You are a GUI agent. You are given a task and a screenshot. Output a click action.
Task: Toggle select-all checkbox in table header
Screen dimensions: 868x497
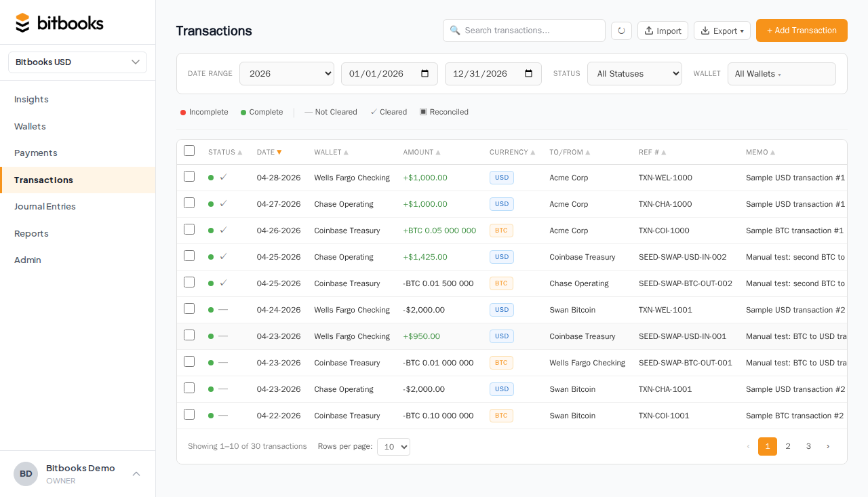tap(189, 151)
